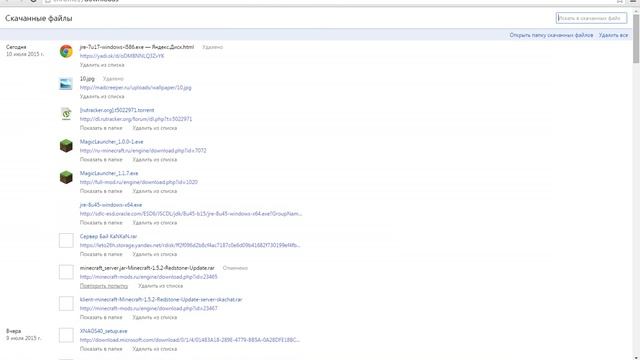Open the MagicLauncher_1.0.0-1.exe file link
640x360 pixels.
(111, 142)
